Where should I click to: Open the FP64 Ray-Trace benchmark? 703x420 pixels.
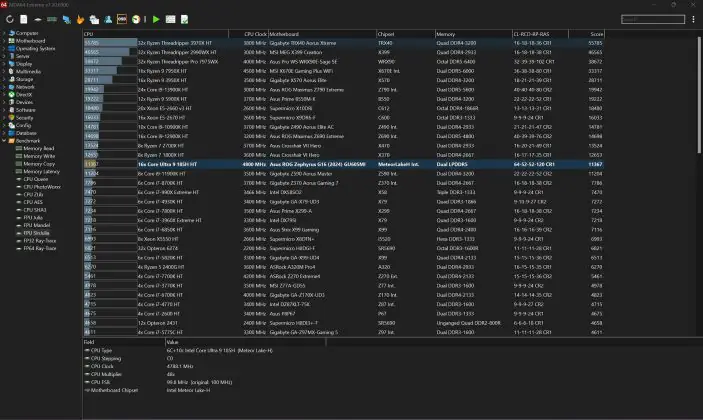(40, 248)
